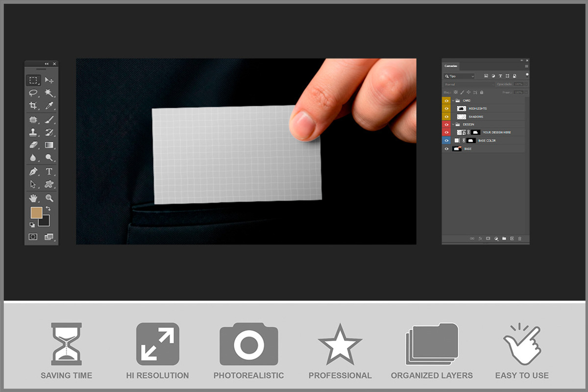Hide the CARD group
The image size is (588, 392).
click(446, 100)
